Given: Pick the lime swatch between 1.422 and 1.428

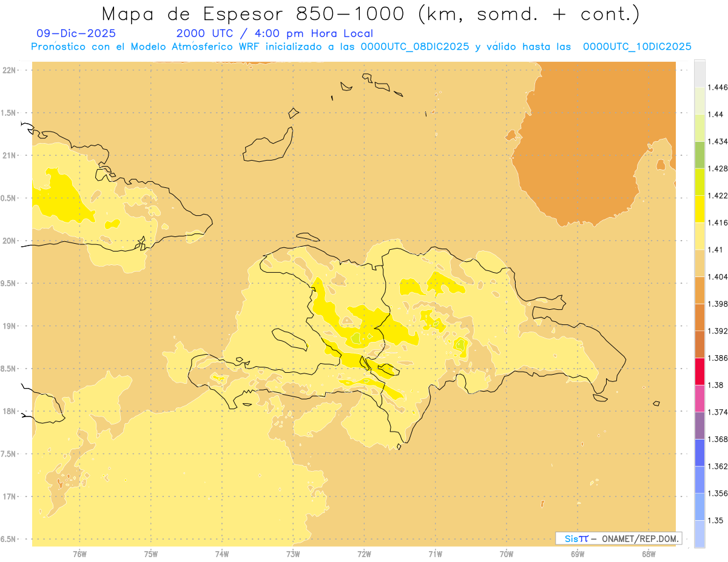Looking at the screenshot, I should point(699,182).
